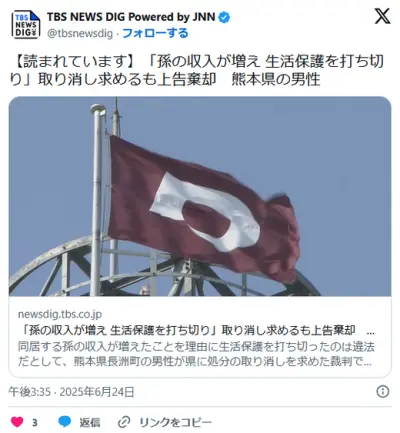Click the 返信 reply label
400x433 pixels.
tap(90, 422)
